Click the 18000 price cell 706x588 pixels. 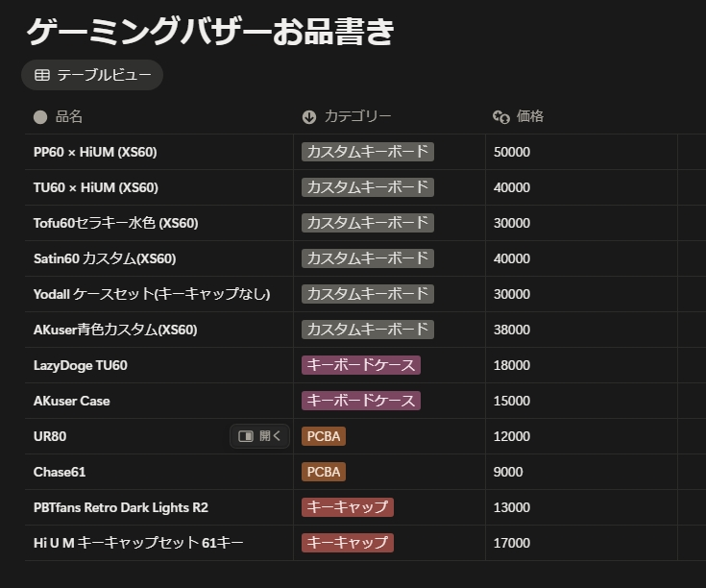[x=581, y=366]
